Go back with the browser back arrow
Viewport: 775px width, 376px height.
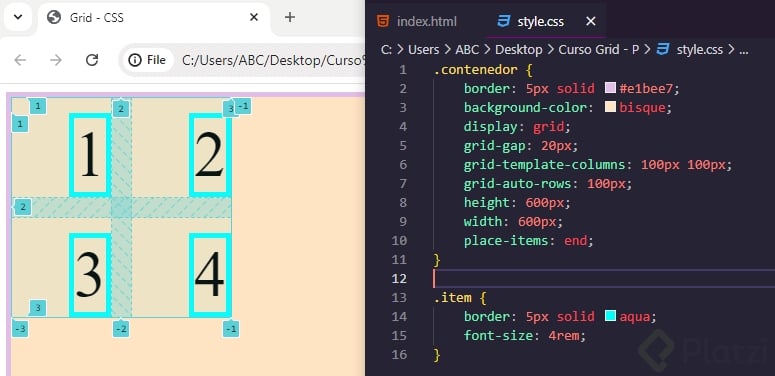click(20, 60)
